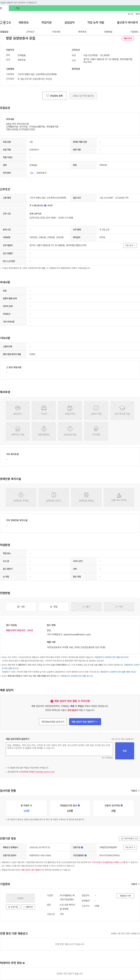Click the 개인정보보호법 상세 보기 button
The image size is (140, 980).
click(53, 722)
